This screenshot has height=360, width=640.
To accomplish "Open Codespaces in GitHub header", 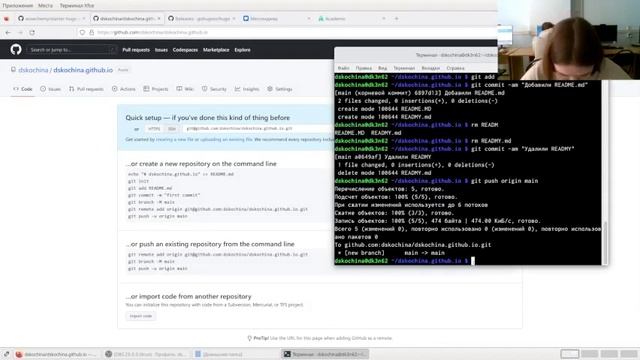I will click(x=185, y=50).
